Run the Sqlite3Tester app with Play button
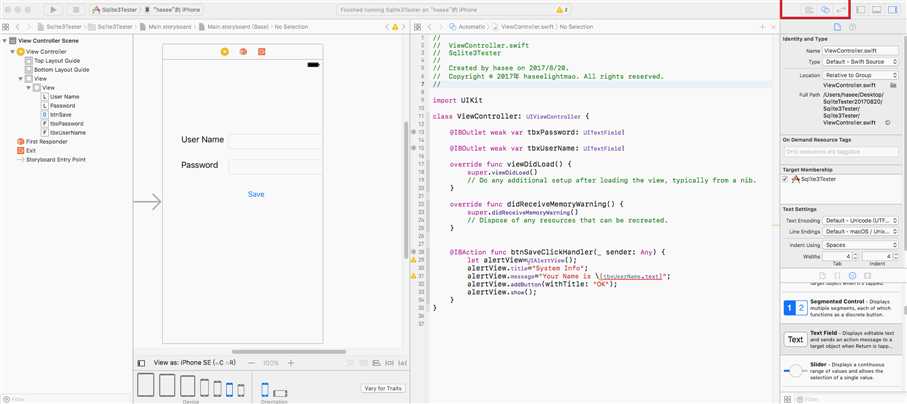 tap(53, 10)
